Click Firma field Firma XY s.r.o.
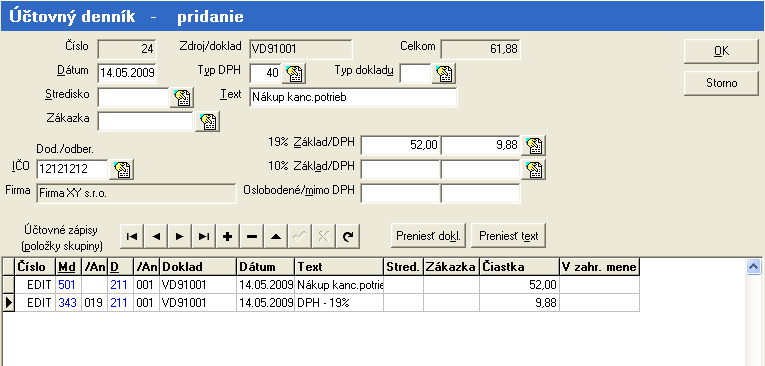Image resolution: width=765 pixels, height=366 pixels. (136, 193)
